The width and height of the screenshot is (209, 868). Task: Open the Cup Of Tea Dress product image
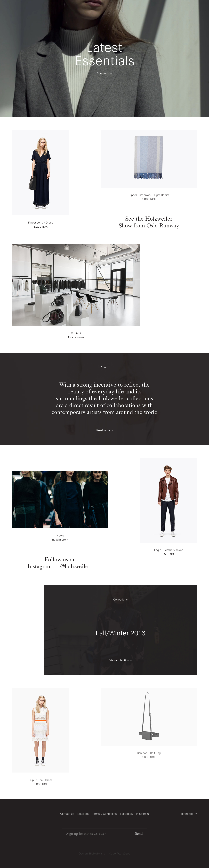point(40,730)
